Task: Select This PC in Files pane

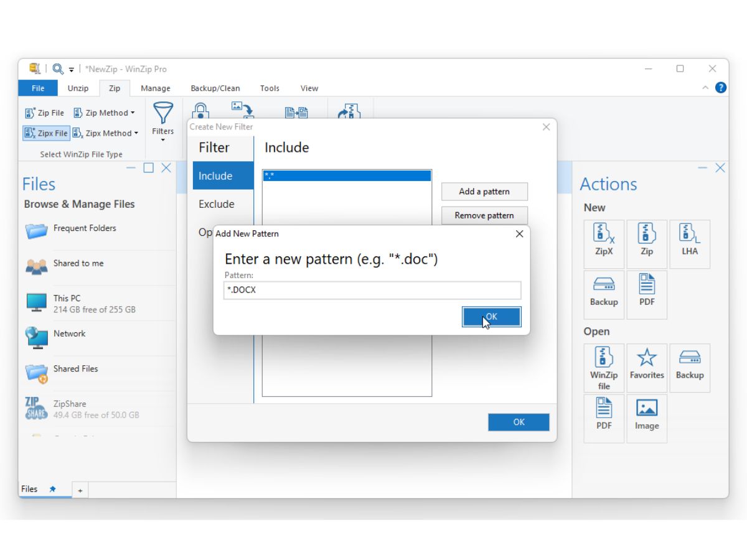Action: [98, 303]
